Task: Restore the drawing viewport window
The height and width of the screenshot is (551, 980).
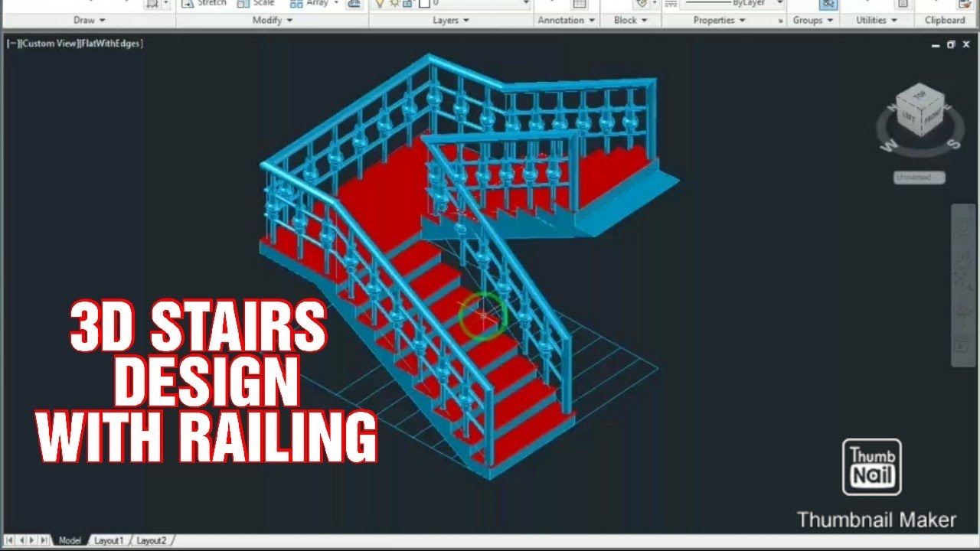Action: point(952,44)
